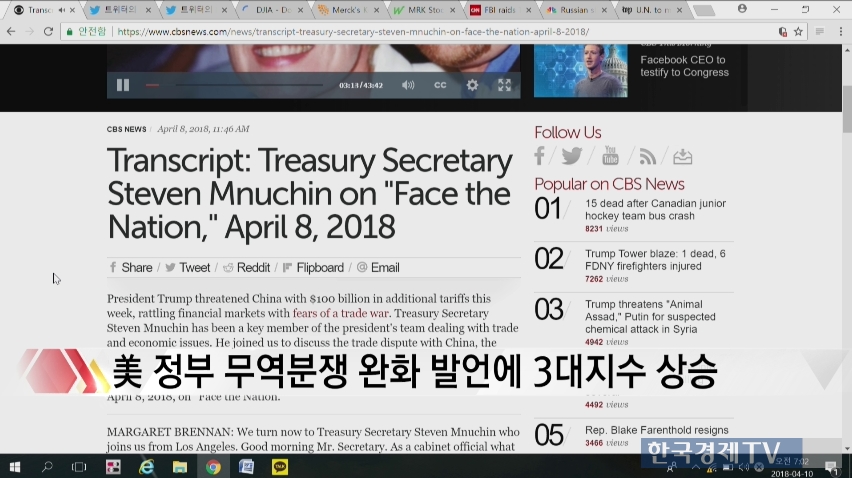Share article by Email

tap(378, 267)
